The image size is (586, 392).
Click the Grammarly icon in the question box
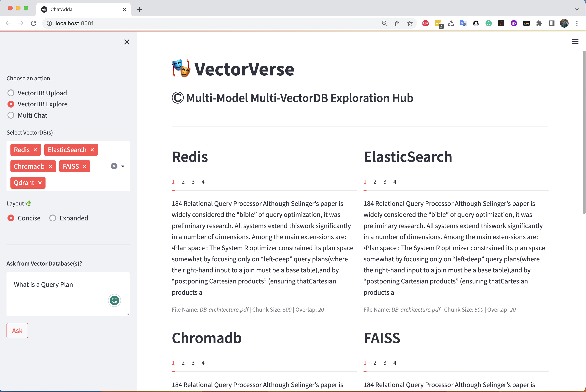tap(114, 300)
